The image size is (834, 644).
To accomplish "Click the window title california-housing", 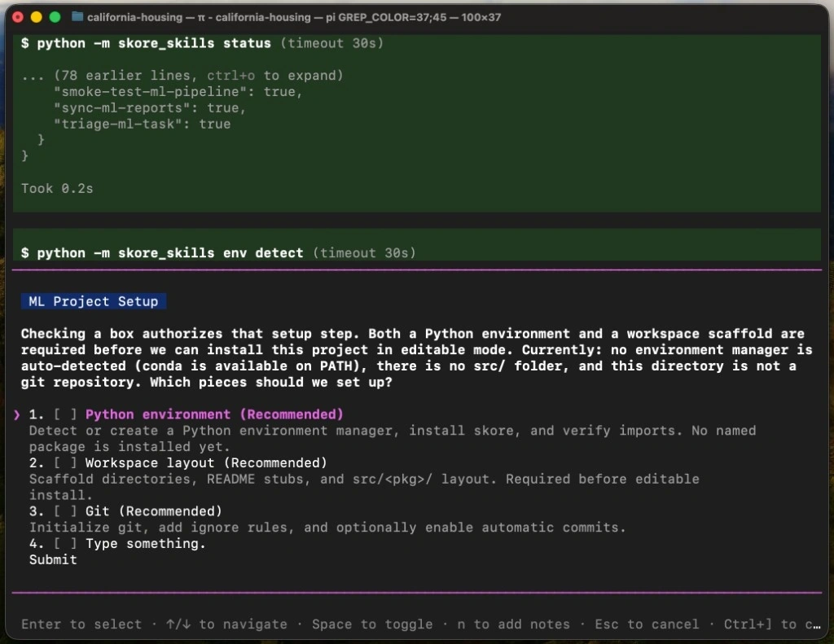I will pos(293,17).
